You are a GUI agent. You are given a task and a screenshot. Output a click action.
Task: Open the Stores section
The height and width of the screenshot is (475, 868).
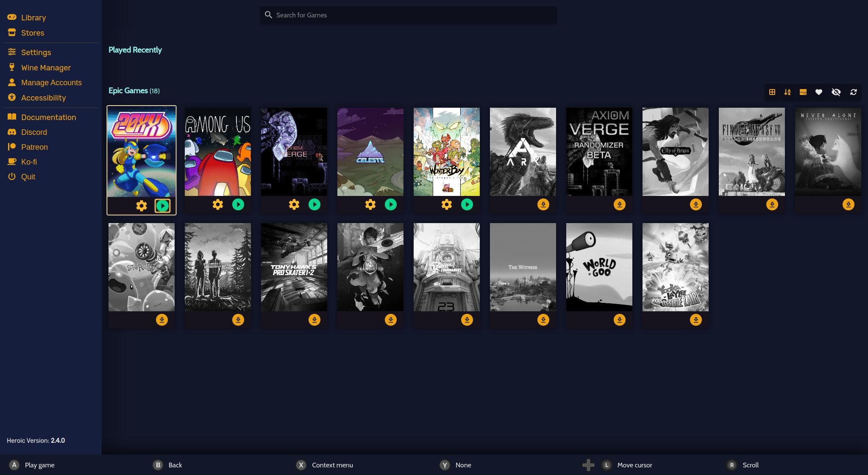coord(25,33)
